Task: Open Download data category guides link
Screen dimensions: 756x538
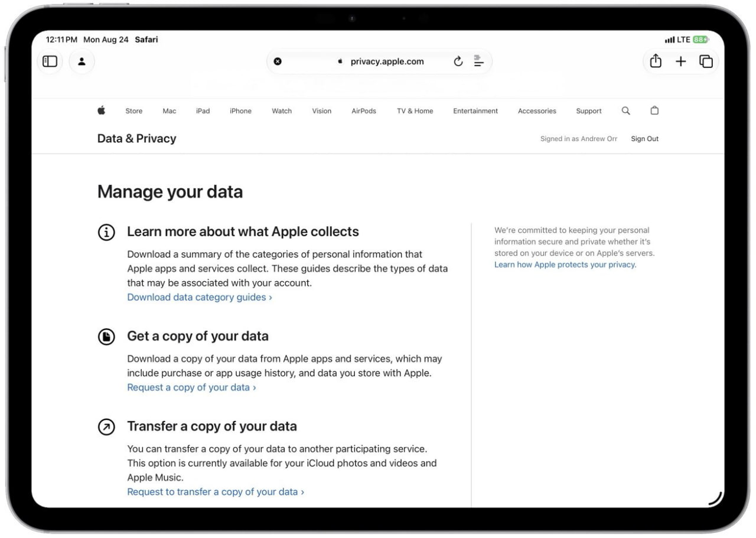Action: 200,297
